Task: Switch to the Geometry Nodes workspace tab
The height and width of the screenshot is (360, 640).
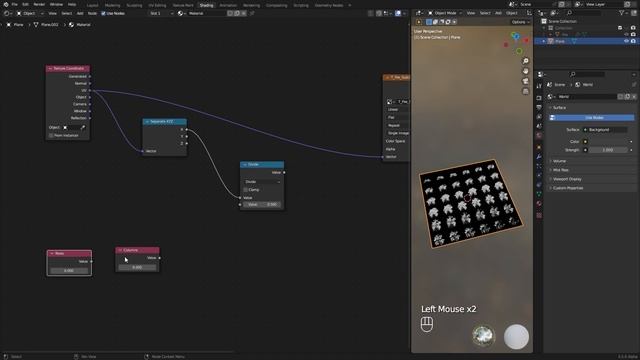Action: coord(329,5)
